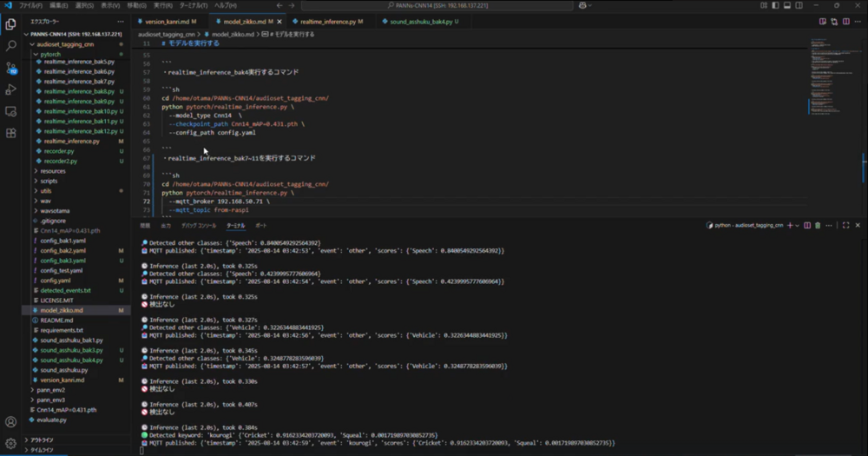Close the model_zikko.md editor tab

pyautogui.click(x=279, y=22)
